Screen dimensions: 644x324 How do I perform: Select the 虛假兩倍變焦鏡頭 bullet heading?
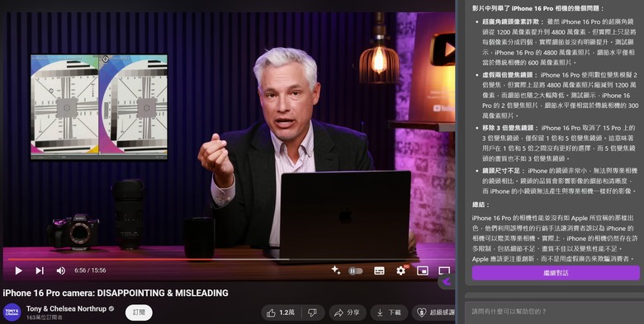pos(509,75)
